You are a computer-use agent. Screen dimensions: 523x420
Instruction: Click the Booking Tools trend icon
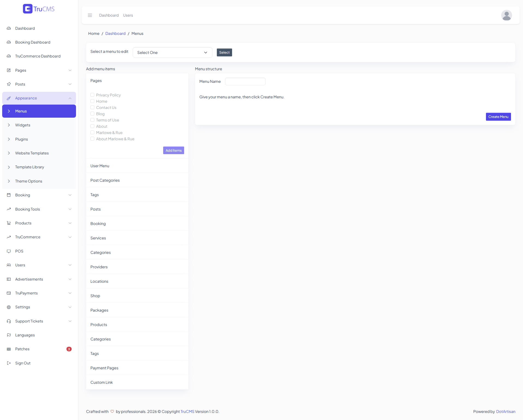click(9, 209)
